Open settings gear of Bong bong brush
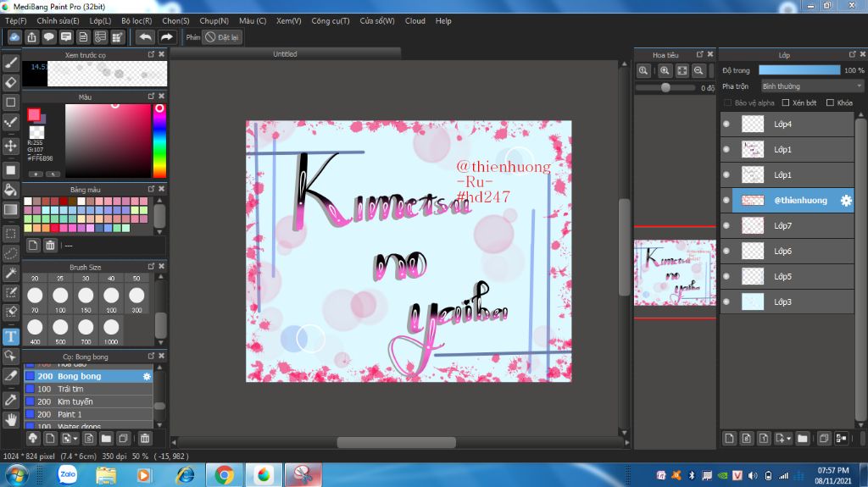868x487 pixels. pos(147,376)
